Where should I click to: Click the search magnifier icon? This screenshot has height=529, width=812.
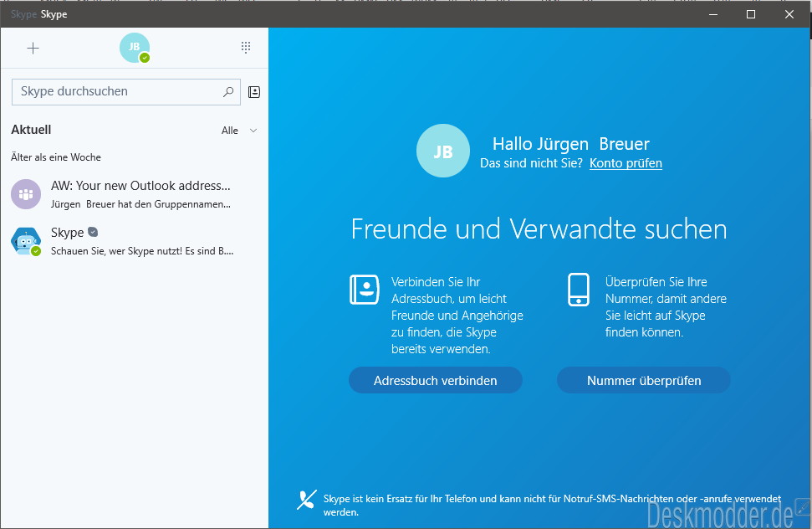(228, 92)
